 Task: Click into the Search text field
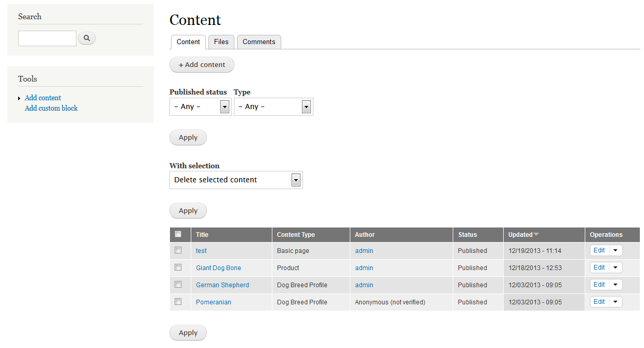[47, 38]
